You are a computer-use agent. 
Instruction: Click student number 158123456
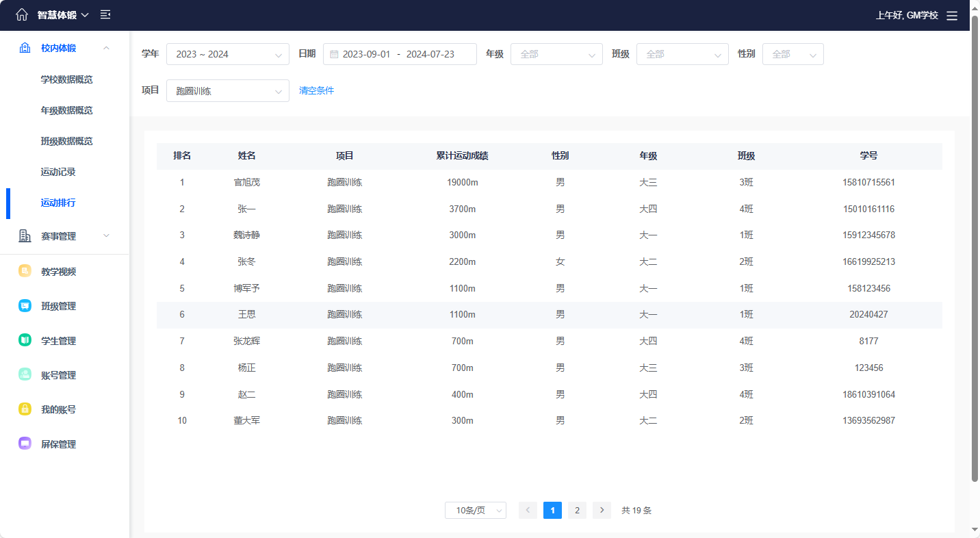(869, 288)
